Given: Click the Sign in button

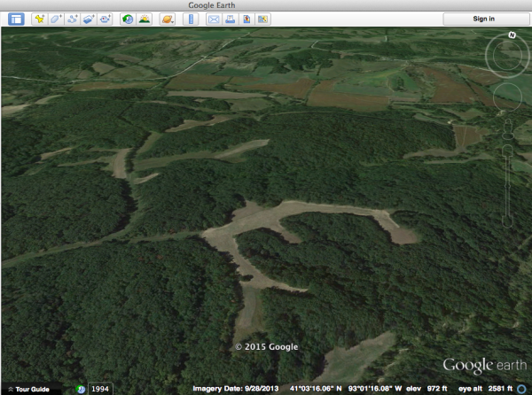Looking at the screenshot, I should tap(483, 19).
